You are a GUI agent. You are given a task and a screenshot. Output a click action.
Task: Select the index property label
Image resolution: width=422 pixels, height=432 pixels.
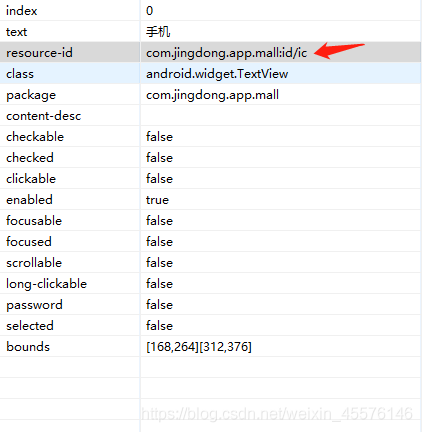[x=21, y=11]
